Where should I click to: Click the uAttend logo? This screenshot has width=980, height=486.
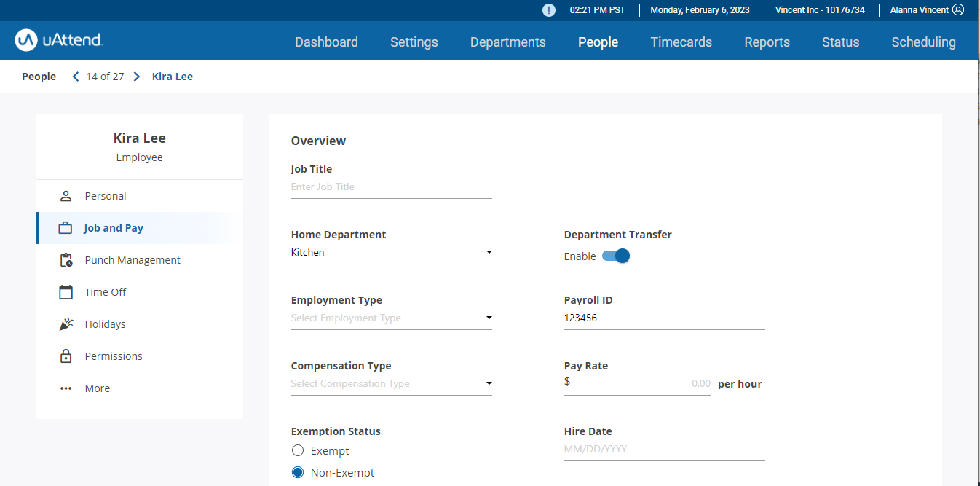click(x=59, y=40)
